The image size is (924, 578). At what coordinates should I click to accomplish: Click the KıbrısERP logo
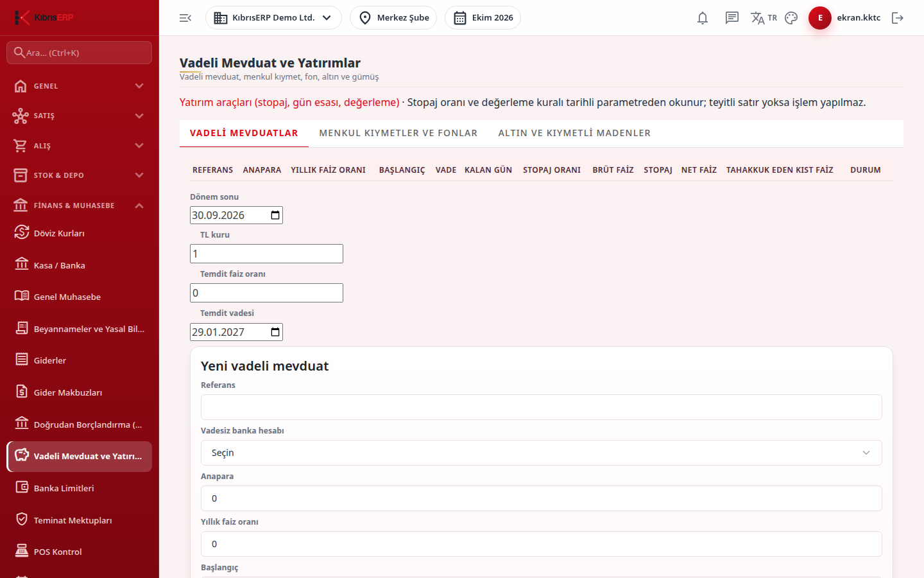click(44, 17)
